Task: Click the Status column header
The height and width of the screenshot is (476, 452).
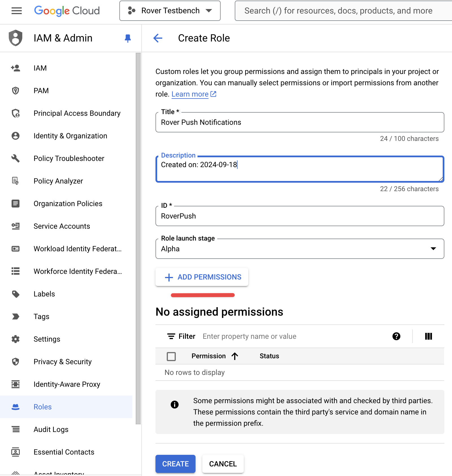Action: click(x=269, y=356)
